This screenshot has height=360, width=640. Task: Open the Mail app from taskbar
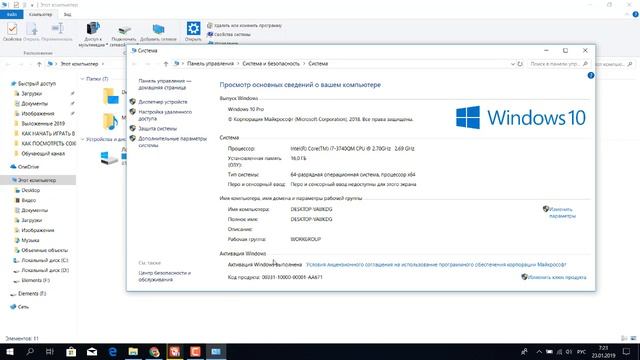point(92,351)
